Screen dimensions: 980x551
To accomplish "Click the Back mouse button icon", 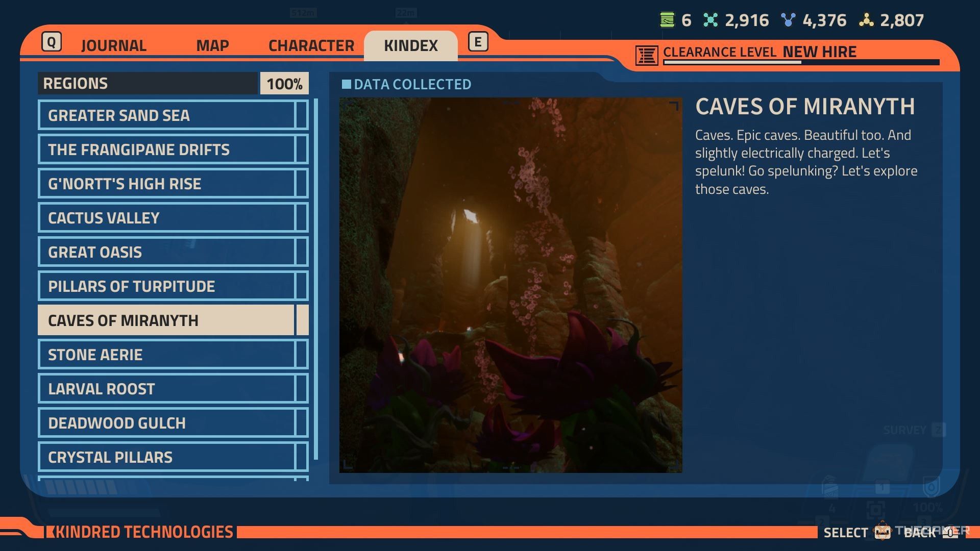I will click(x=950, y=532).
